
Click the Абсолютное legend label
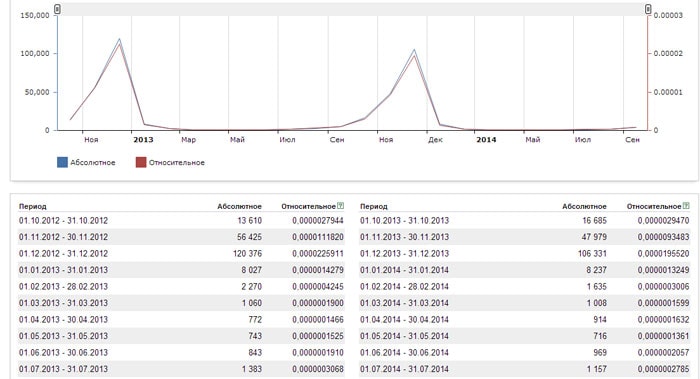click(x=92, y=162)
